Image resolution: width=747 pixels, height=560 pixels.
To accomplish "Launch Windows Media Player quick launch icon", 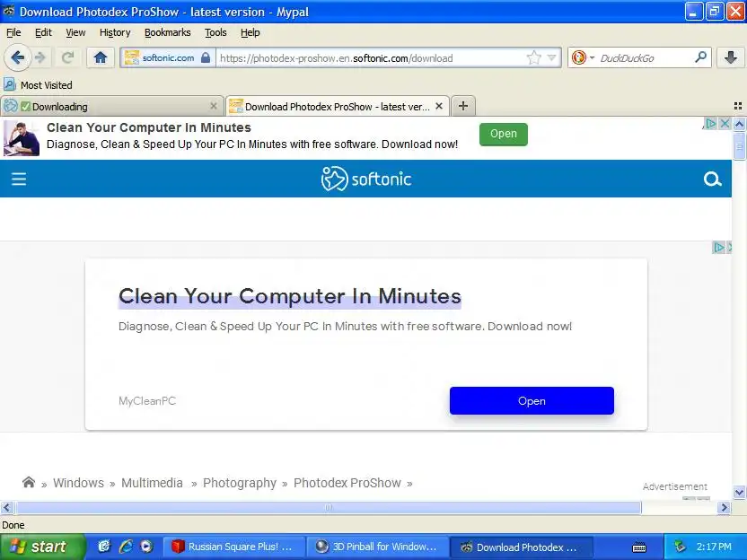I will 146,547.
